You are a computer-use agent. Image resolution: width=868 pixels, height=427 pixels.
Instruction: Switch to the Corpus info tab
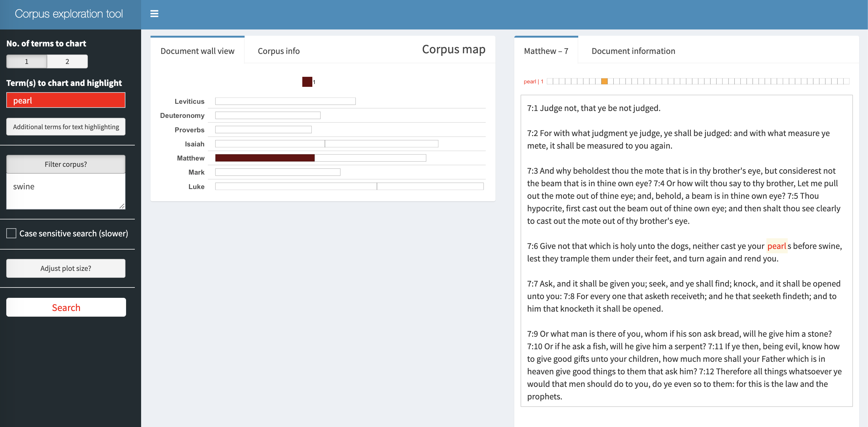pyautogui.click(x=278, y=51)
